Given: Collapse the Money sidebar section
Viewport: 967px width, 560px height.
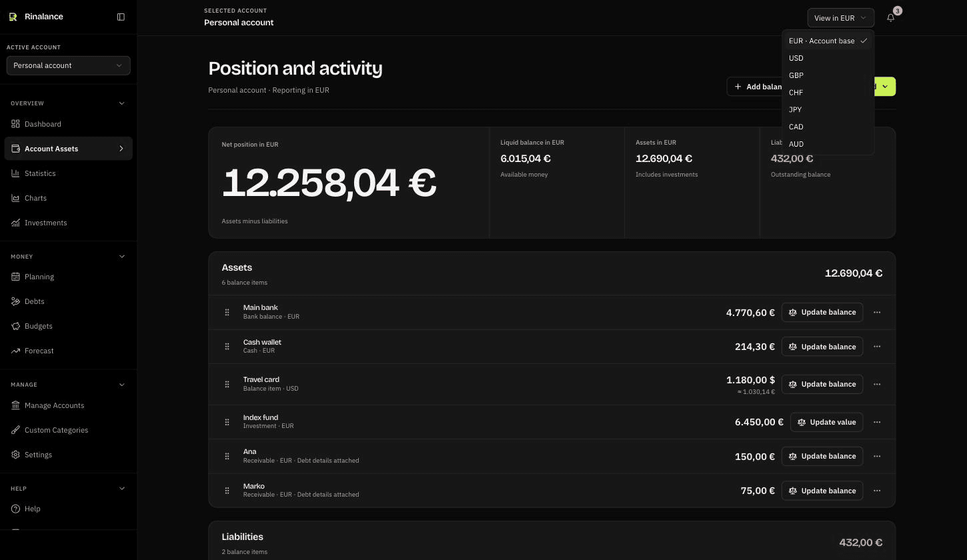Looking at the screenshot, I should point(121,257).
